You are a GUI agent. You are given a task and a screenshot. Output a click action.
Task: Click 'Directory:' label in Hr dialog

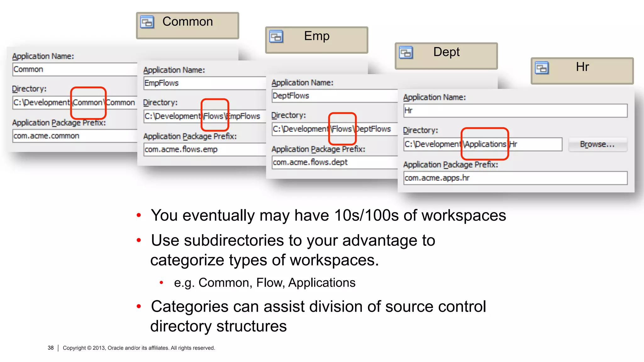(420, 130)
